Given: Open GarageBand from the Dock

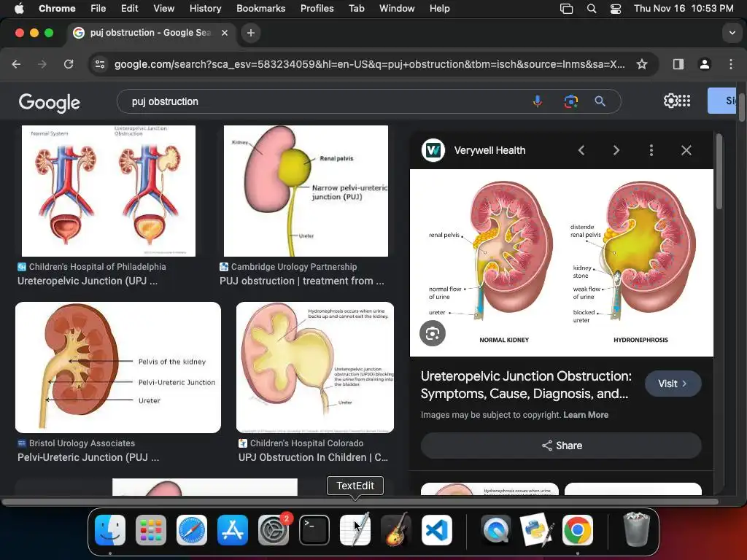Looking at the screenshot, I should click(x=396, y=530).
